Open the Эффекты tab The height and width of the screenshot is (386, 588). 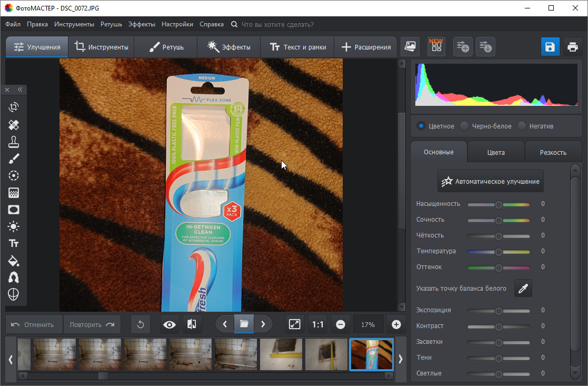click(228, 47)
